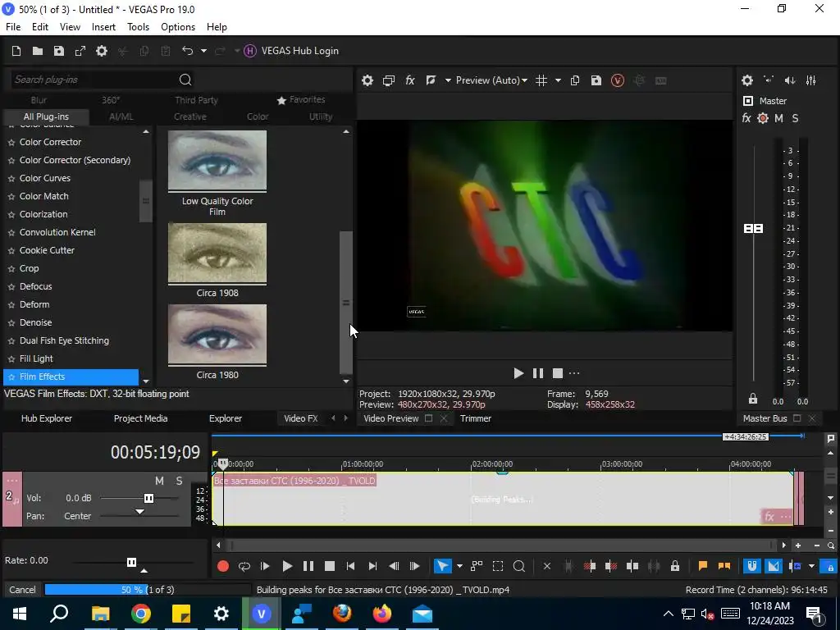Open the Insert menu
This screenshot has height=630, width=840.
[x=103, y=27]
